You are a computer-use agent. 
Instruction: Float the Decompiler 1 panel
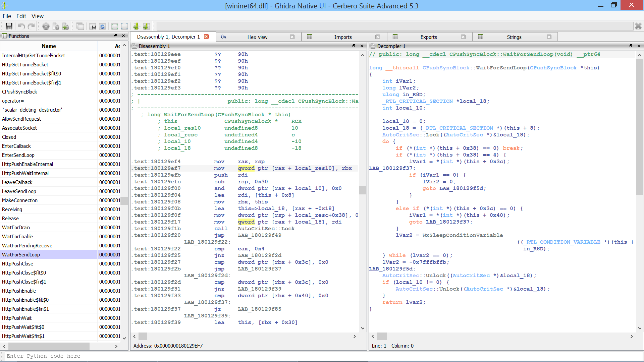[631, 46]
